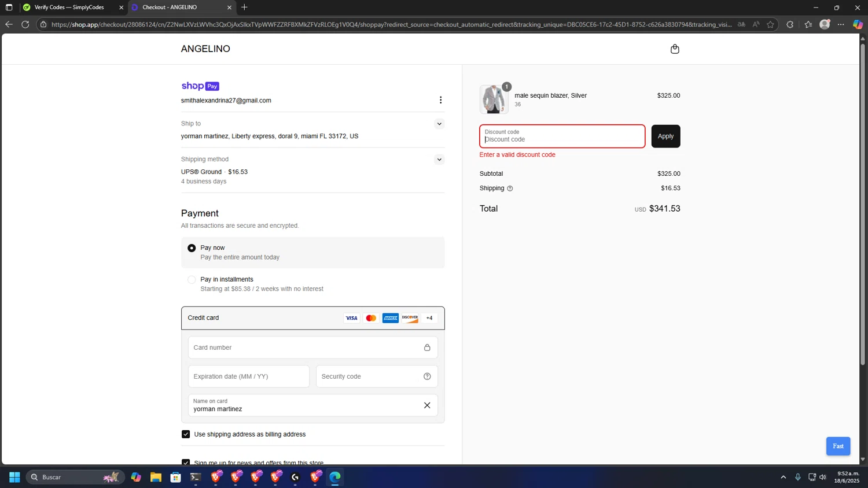Apply the discount code
Viewport: 868px width, 488px height.
pyautogui.click(x=665, y=136)
